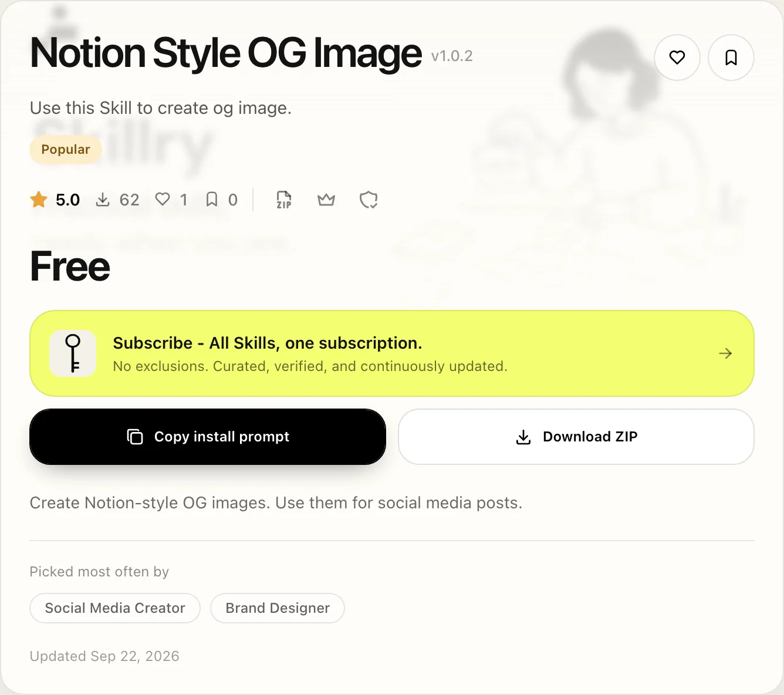Click the verified shield badge icon
Screen dimensions: 784x695
pyautogui.click(x=369, y=200)
